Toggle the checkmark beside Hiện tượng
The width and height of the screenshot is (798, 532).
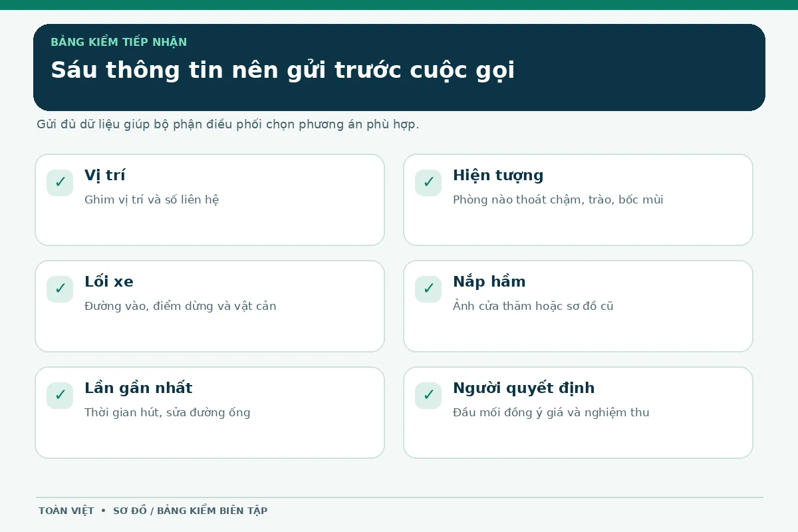point(428,183)
